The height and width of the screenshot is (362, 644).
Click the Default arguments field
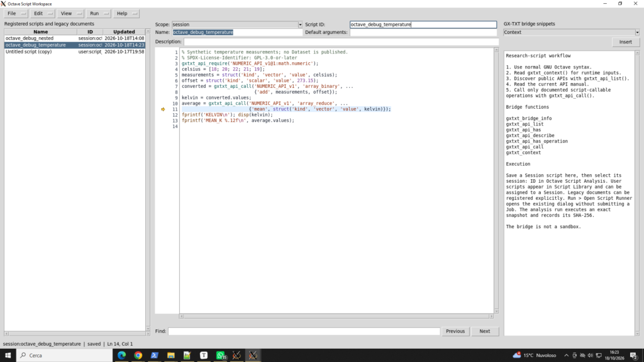click(423, 32)
